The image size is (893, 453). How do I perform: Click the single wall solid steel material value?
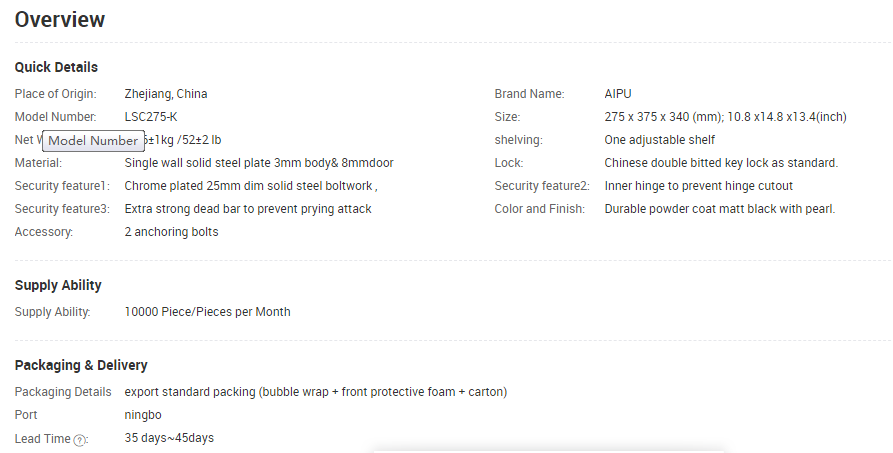click(x=258, y=163)
